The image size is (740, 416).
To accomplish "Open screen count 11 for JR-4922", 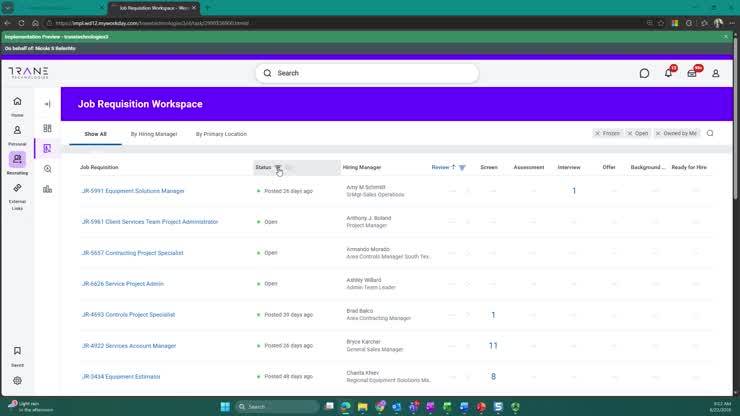I will 493,346.
